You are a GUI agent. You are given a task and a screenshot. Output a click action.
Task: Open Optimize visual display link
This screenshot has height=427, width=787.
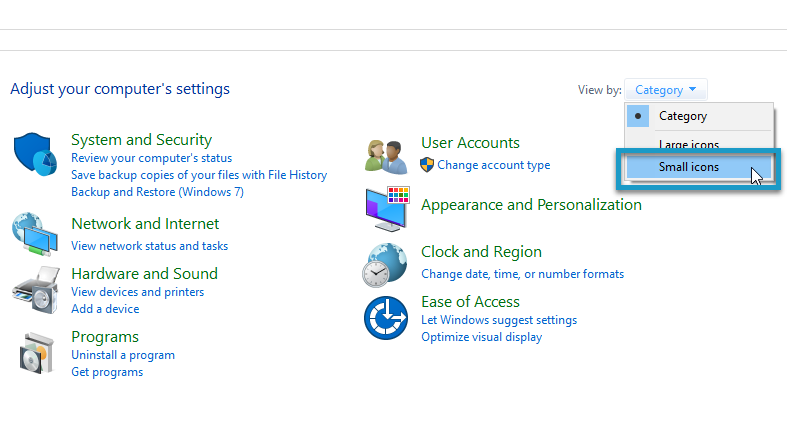(481, 337)
